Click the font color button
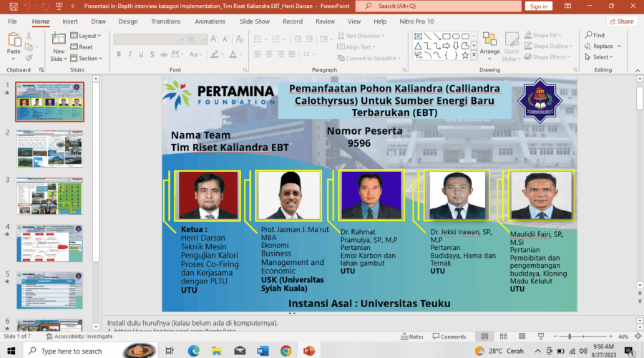Image resolution: width=644 pixels, height=358 pixels. click(233, 54)
